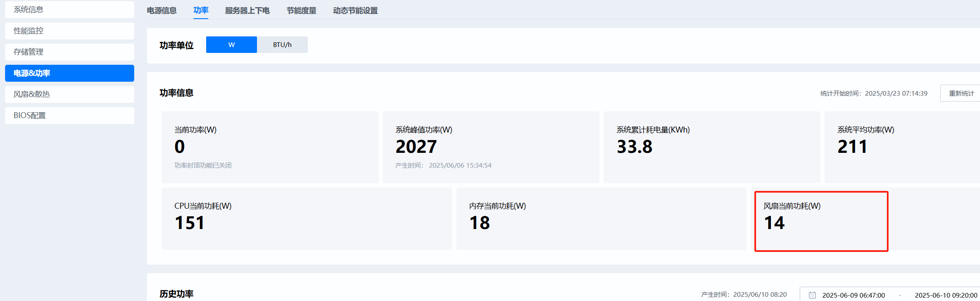Navigate to 性能监控 in the sidebar
The image size is (980, 301).
click(x=69, y=31)
